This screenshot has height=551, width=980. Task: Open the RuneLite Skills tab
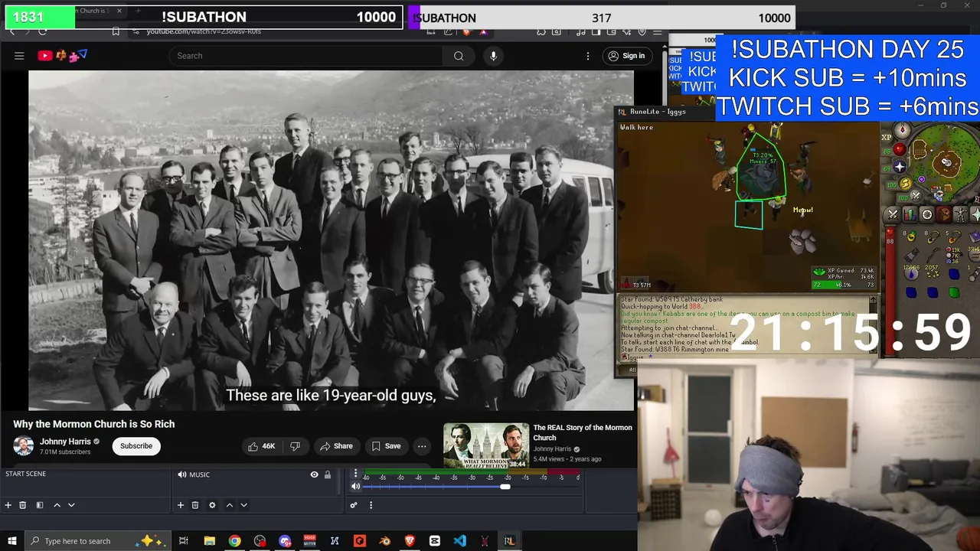(x=910, y=215)
